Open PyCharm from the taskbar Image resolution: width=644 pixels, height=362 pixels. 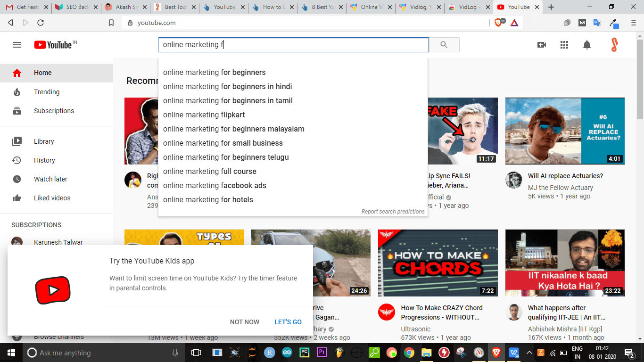305,353
